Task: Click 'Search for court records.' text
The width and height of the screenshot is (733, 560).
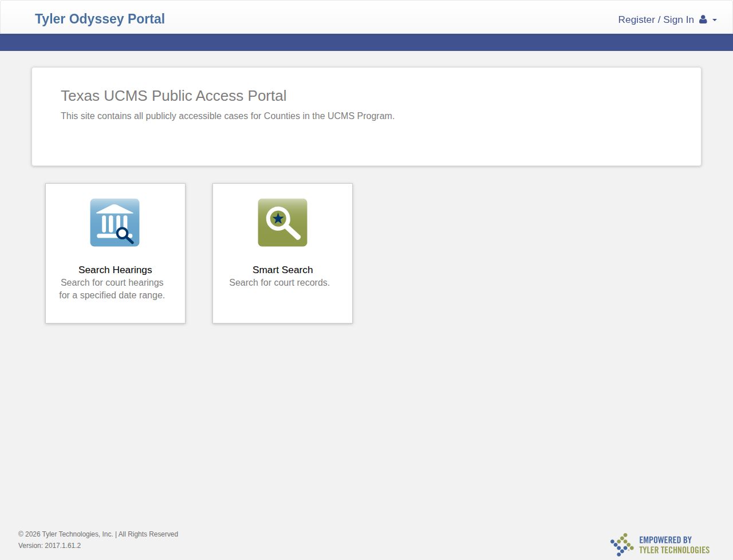Action: 279,282
